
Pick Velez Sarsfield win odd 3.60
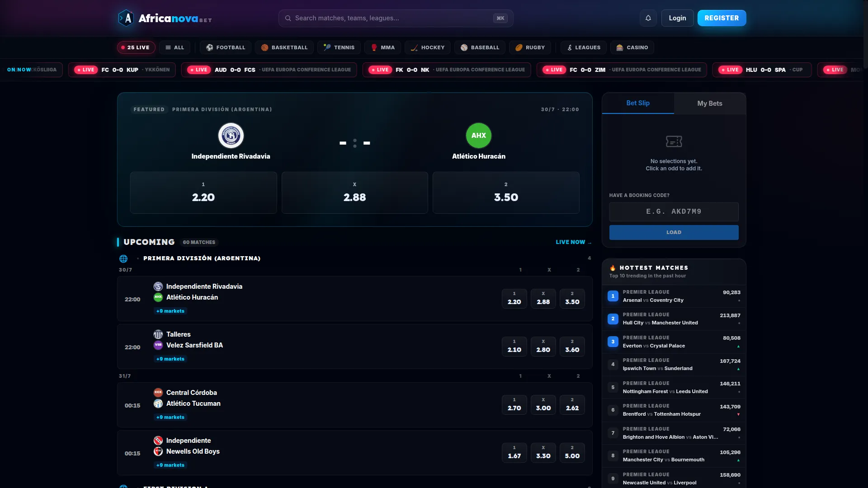tap(572, 347)
